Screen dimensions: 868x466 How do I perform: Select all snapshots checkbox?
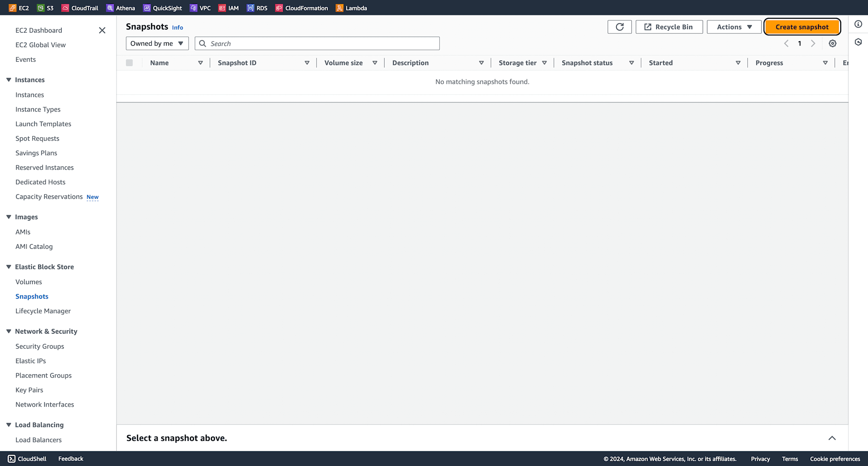click(129, 63)
